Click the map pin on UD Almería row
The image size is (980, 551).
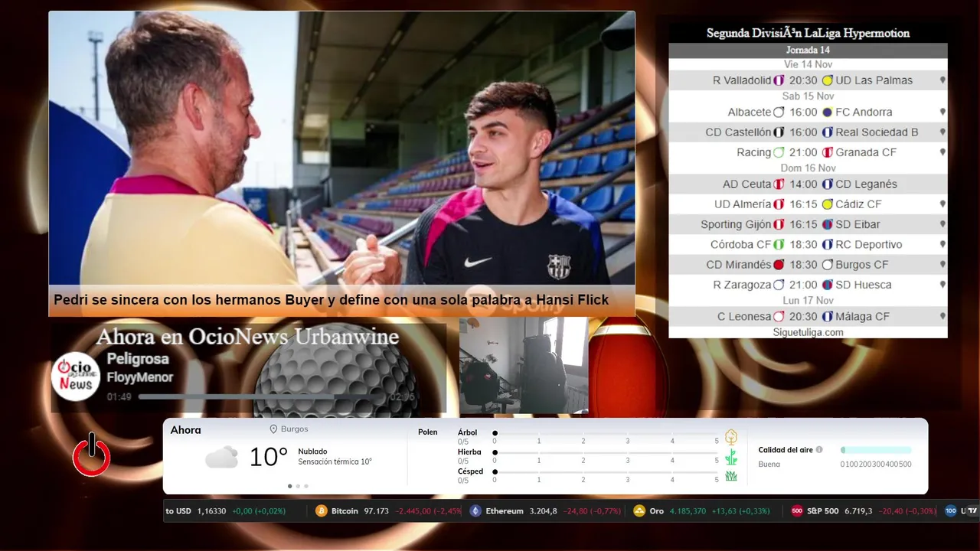click(x=942, y=204)
